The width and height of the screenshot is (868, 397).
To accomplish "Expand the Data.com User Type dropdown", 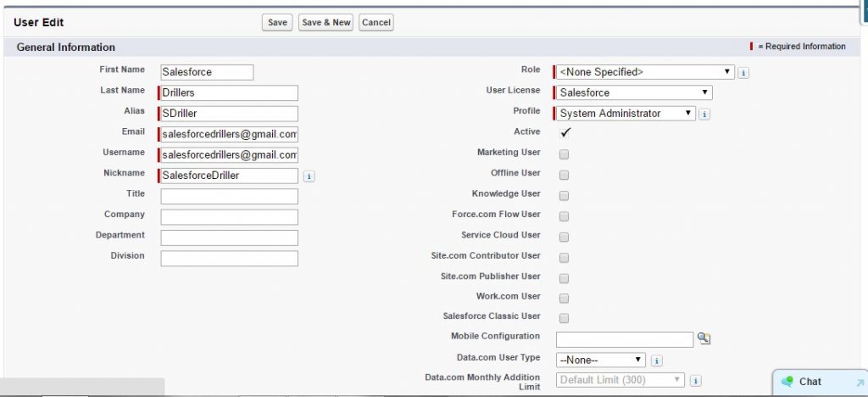I will (601, 361).
